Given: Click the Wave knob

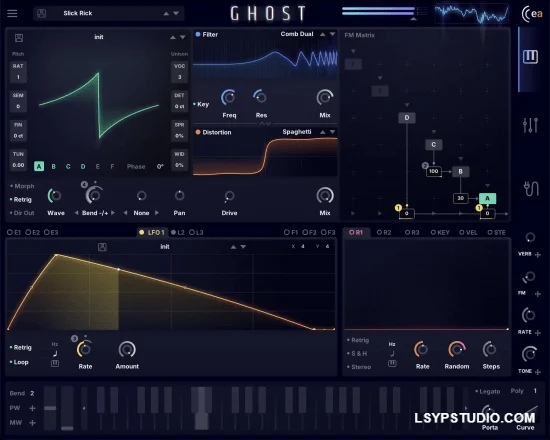Looking at the screenshot, I should pyautogui.click(x=55, y=195).
